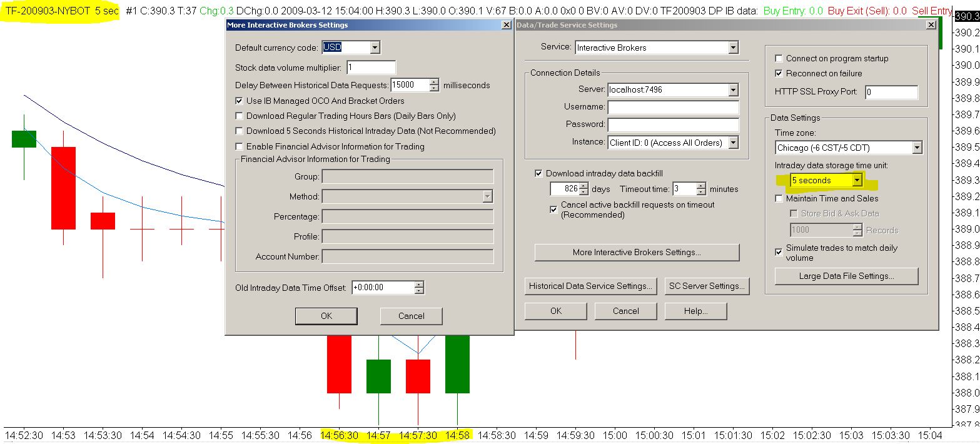
Task: Click the HTTP SSL Proxy Port field
Action: tap(891, 92)
